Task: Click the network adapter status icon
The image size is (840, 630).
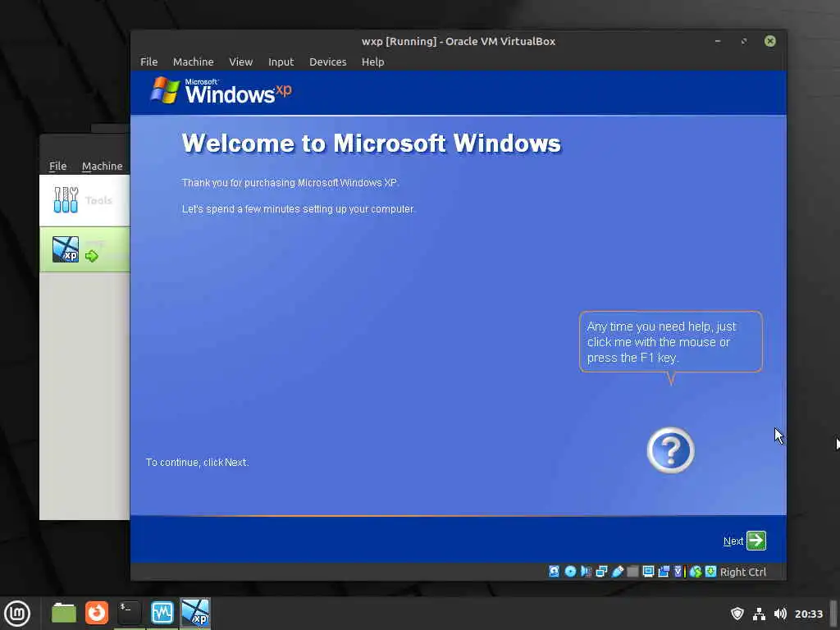Action: pos(601,572)
